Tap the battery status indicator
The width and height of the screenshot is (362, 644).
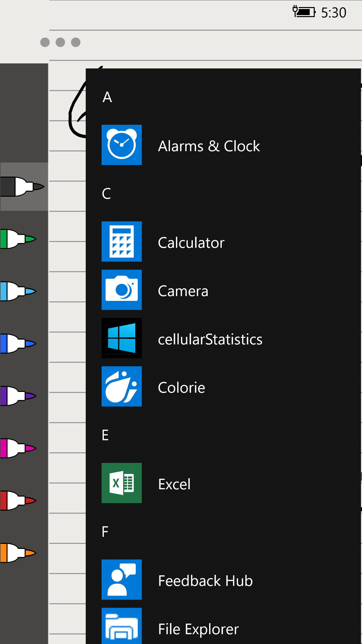click(304, 12)
